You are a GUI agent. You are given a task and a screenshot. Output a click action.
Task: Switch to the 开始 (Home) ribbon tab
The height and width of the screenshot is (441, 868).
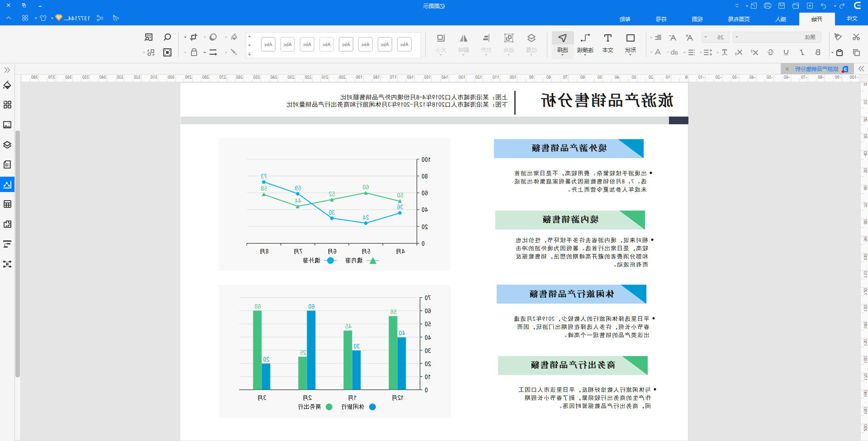(817, 19)
